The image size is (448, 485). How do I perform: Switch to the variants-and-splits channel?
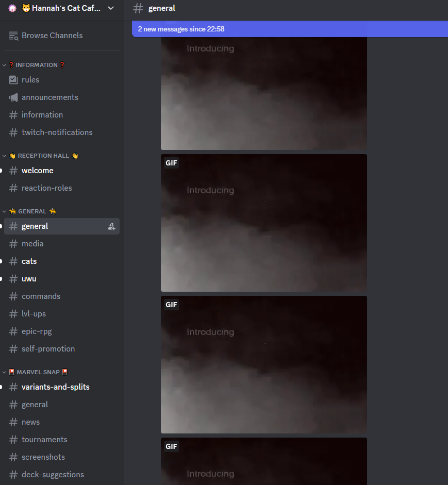[55, 387]
